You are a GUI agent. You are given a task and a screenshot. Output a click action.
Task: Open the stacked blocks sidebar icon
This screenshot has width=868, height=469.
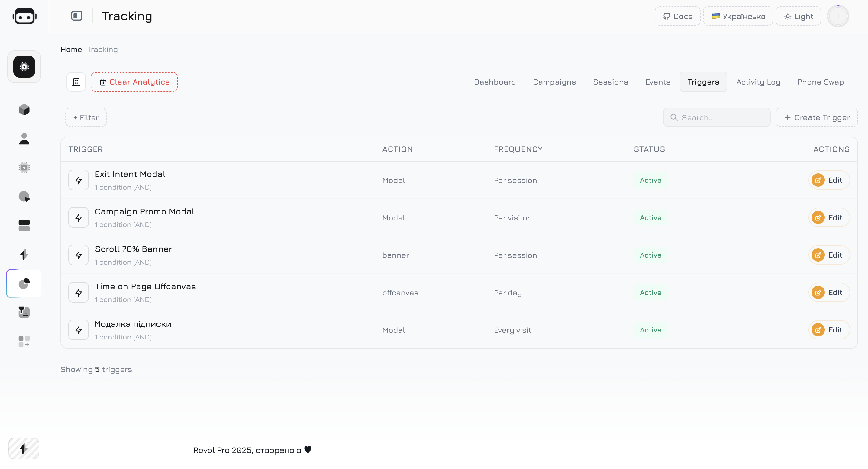coord(24,225)
